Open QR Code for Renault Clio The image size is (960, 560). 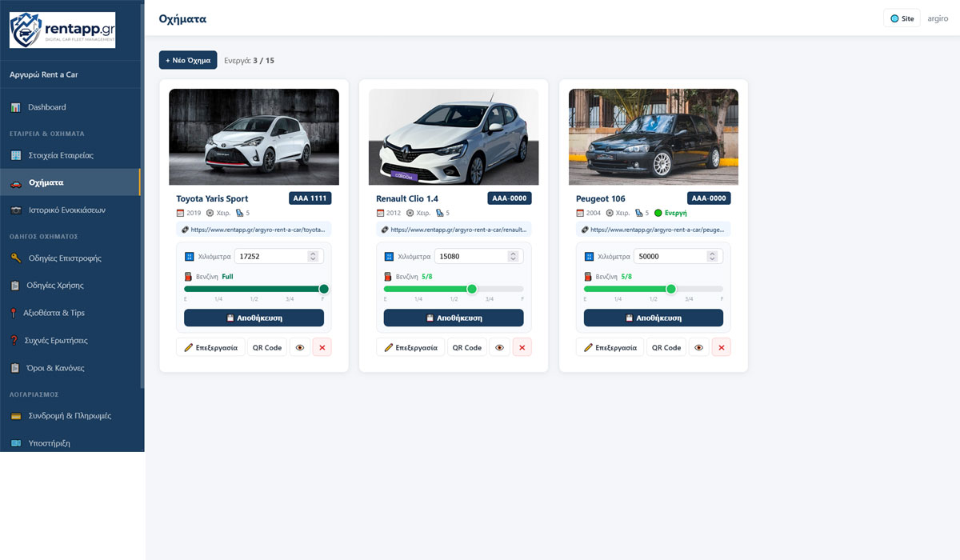[x=467, y=347]
